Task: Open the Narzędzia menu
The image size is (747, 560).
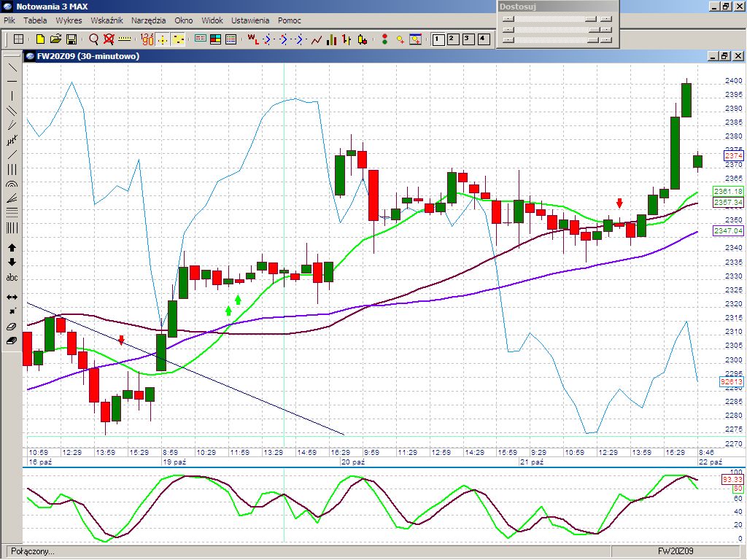Action: click(148, 20)
